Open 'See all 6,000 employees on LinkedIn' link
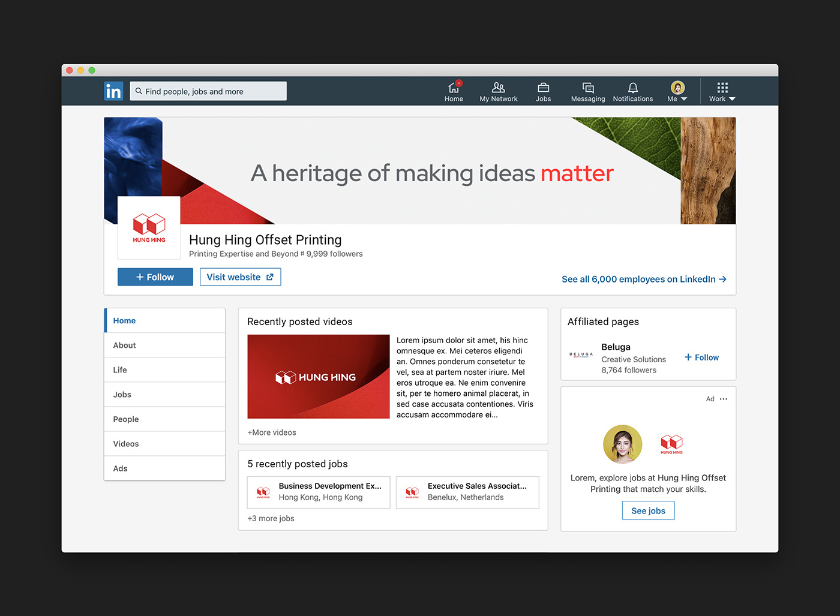Viewport: 840px width, 616px height. (x=644, y=279)
